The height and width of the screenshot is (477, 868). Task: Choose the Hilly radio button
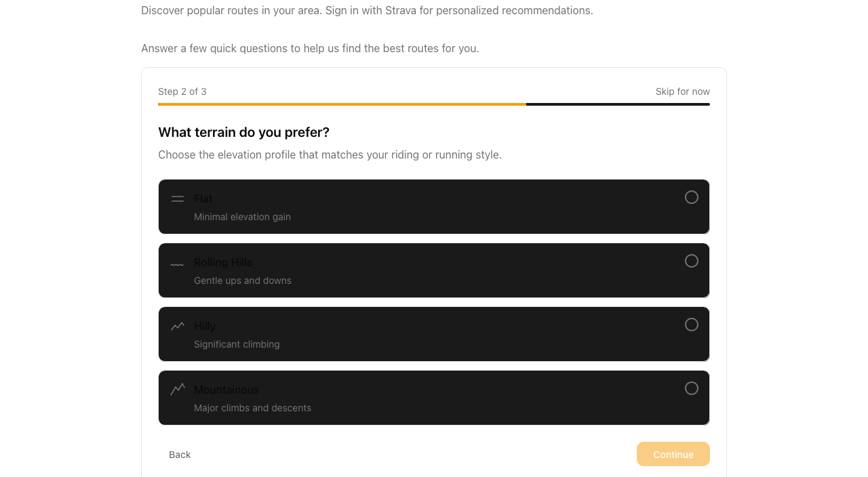(x=691, y=325)
